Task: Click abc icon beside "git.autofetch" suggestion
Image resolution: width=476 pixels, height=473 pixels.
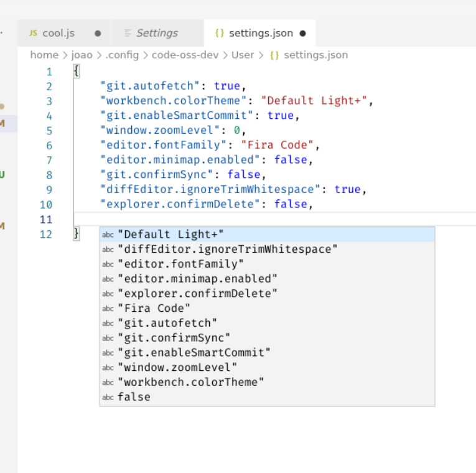Action: click(x=108, y=324)
